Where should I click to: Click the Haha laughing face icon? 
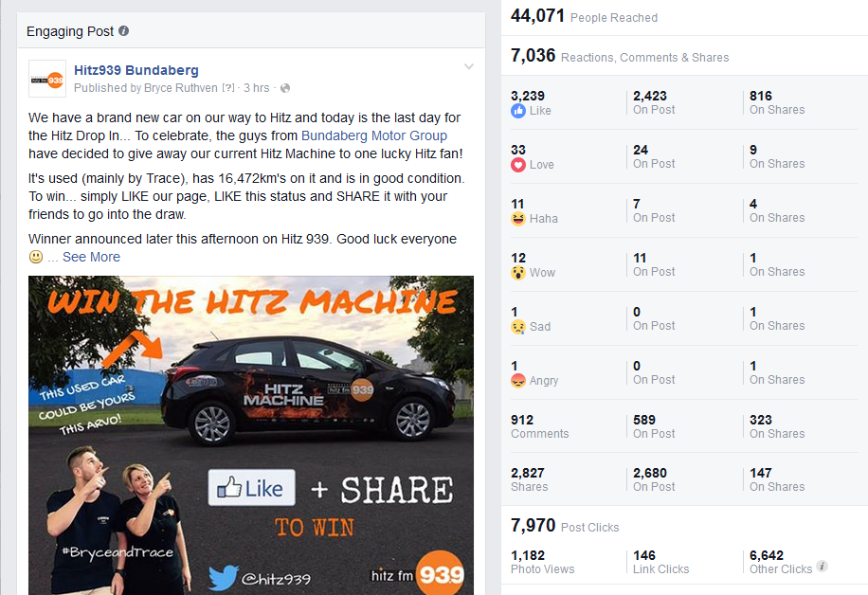518,219
